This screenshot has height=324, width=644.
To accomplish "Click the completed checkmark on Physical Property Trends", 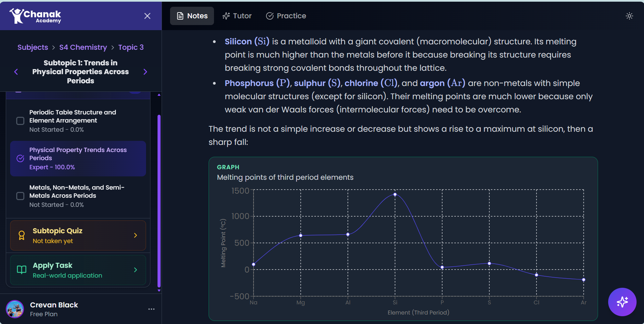I will [x=20, y=158].
